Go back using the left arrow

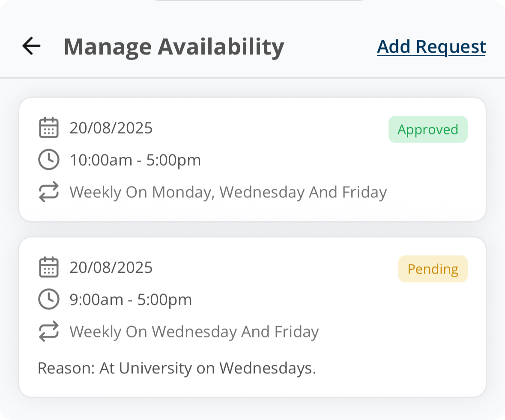(x=31, y=46)
